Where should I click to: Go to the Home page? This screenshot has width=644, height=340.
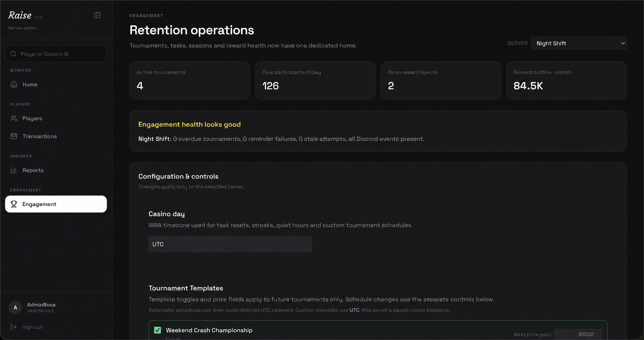(56, 84)
